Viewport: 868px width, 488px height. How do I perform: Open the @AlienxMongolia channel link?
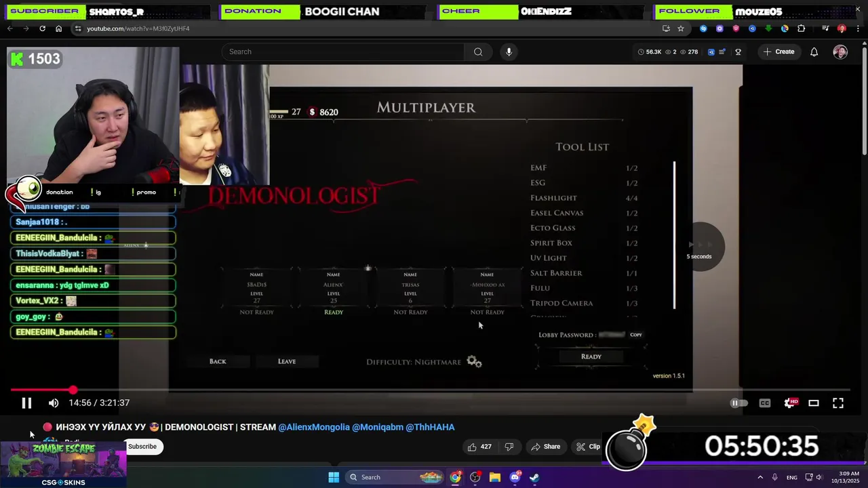(314, 427)
